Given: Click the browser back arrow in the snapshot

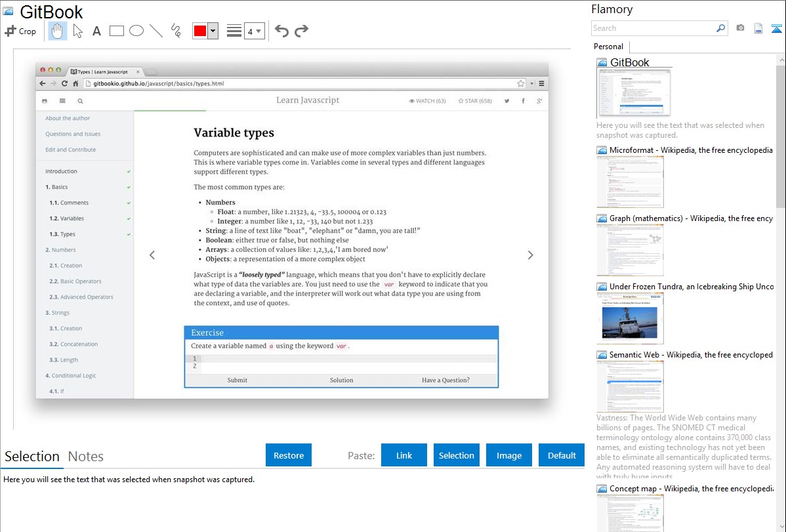Looking at the screenshot, I should click(x=43, y=83).
